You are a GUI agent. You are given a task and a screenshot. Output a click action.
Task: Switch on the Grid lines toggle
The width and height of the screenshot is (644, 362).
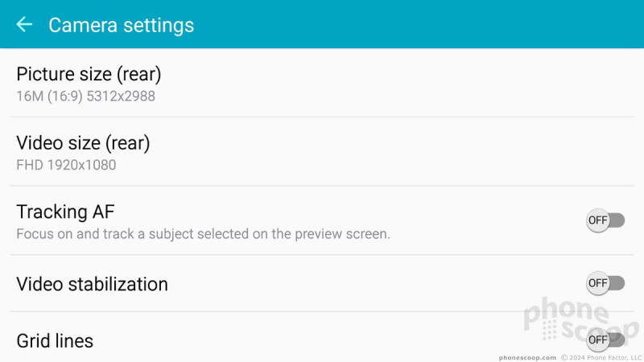point(605,339)
